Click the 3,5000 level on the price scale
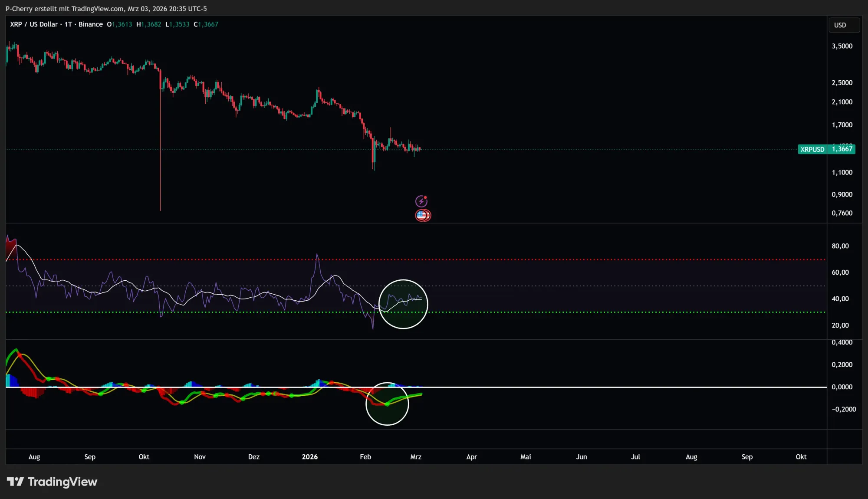This screenshot has width=868, height=499. (x=841, y=46)
